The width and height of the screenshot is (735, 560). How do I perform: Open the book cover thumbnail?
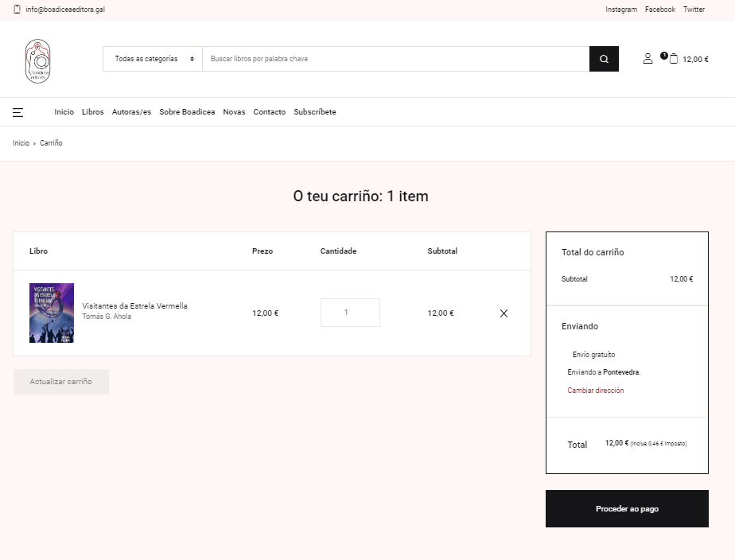[52, 313]
